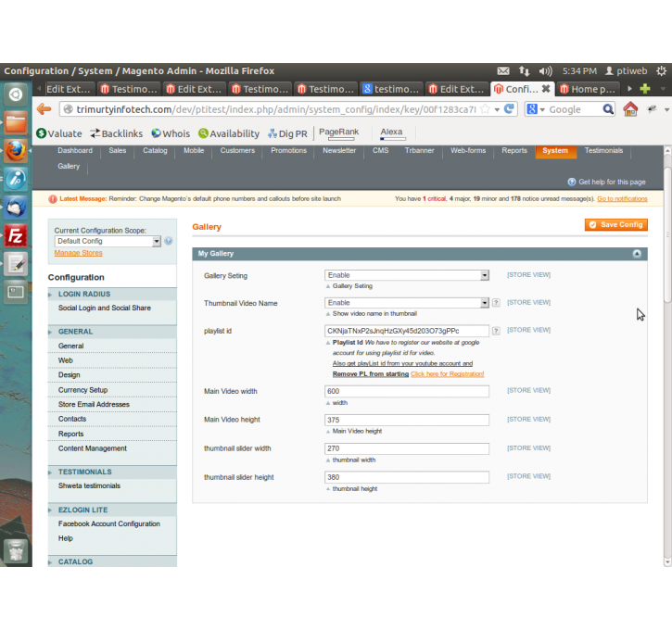Follow the Go to notifications link
The width and height of the screenshot is (672, 630).
(622, 198)
